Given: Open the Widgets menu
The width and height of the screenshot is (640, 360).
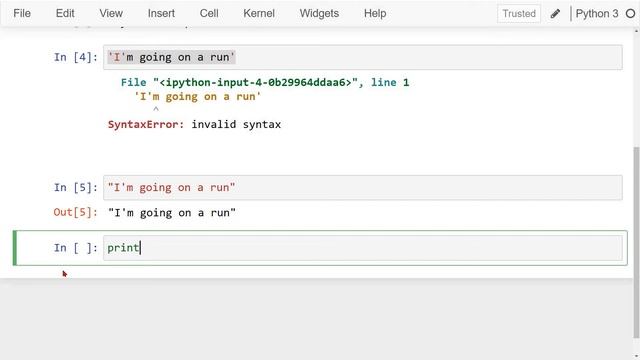Looking at the screenshot, I should [x=319, y=13].
